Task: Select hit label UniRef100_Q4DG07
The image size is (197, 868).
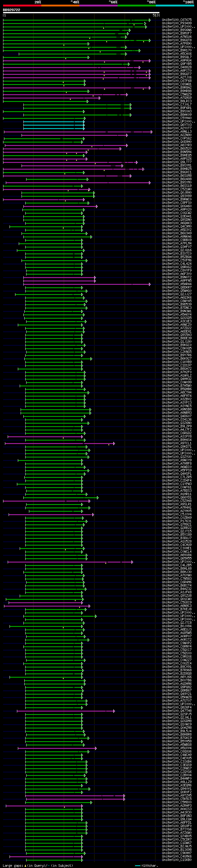Action: click(x=177, y=416)
